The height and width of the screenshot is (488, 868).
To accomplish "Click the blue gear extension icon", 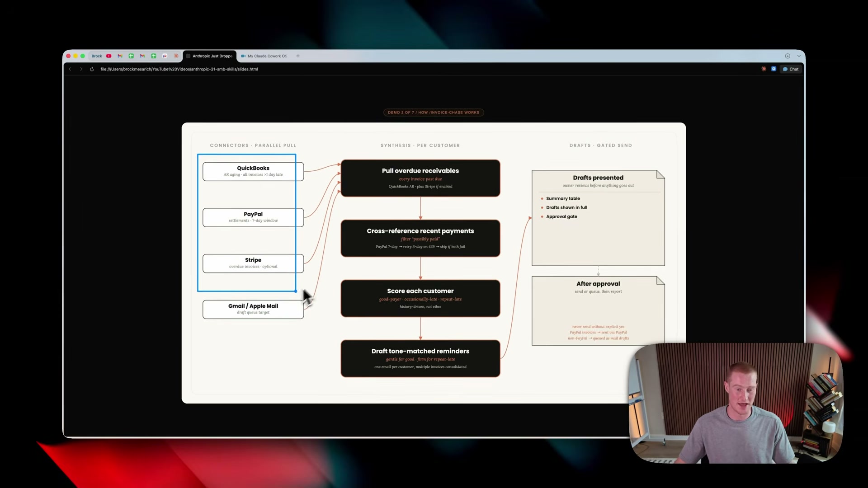I will point(774,69).
